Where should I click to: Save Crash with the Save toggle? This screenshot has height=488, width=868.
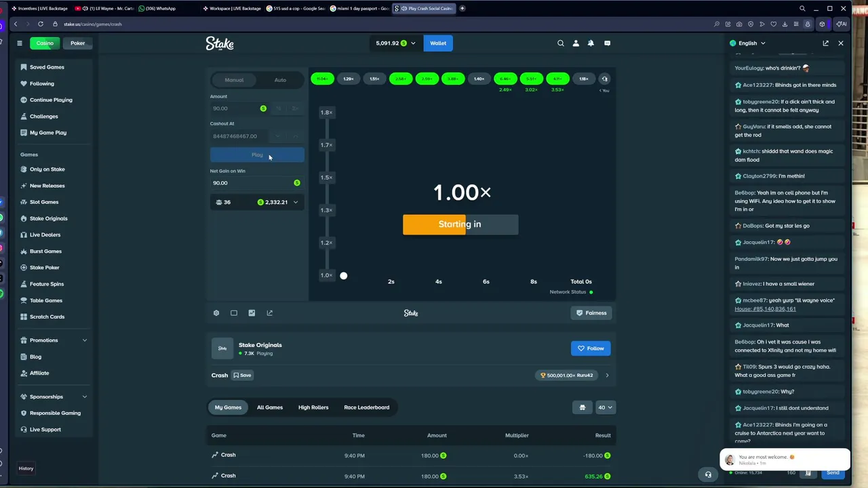coord(242,375)
